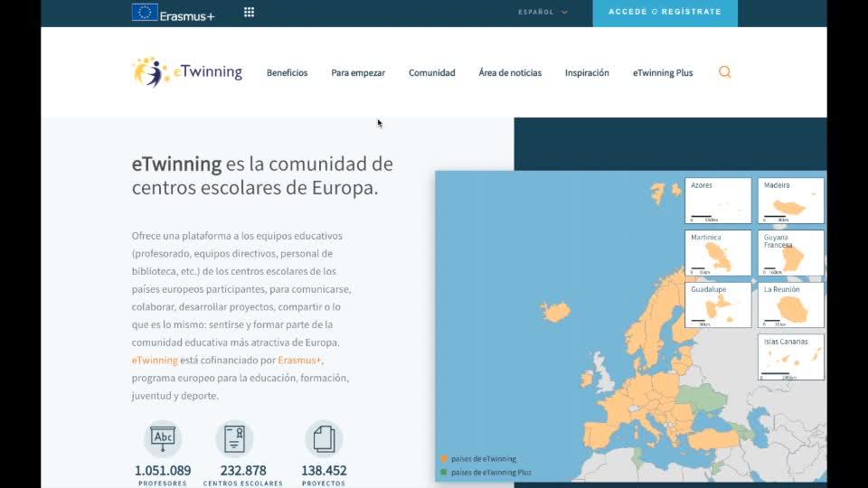Click the 138.452 proyectos figure
The height and width of the screenshot is (488, 868).
pyautogui.click(x=324, y=471)
